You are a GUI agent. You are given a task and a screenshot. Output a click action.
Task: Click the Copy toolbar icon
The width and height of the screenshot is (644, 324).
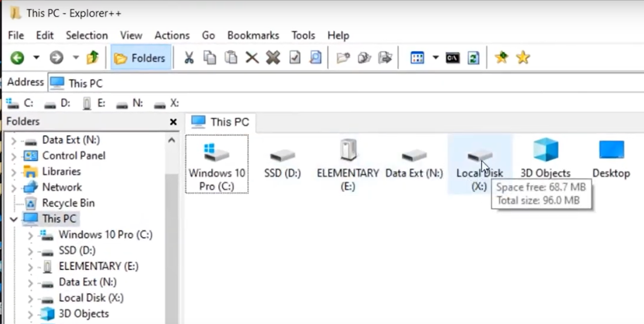coord(210,58)
